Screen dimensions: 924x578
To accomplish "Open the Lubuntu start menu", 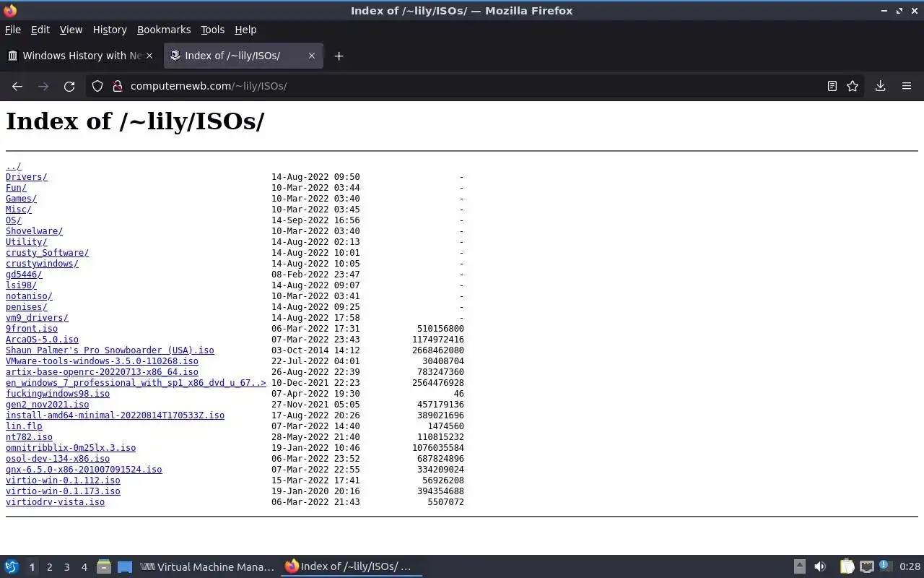I will [x=12, y=567].
